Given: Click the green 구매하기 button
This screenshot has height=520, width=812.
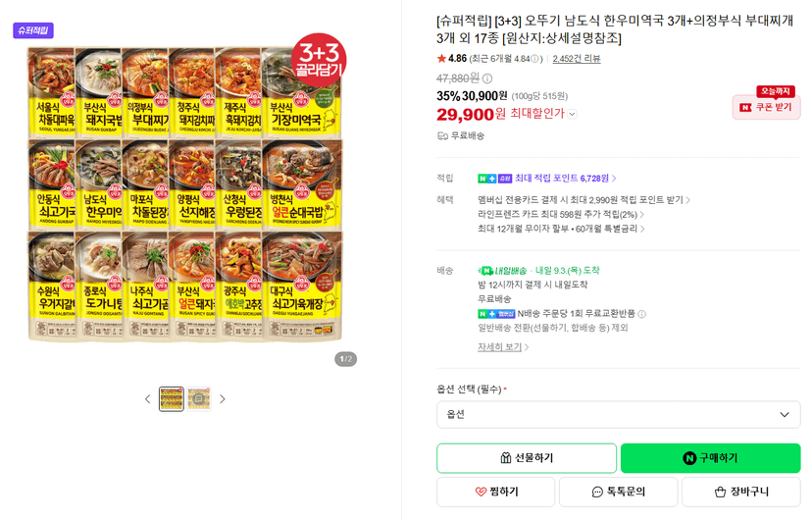Looking at the screenshot, I should [x=710, y=458].
